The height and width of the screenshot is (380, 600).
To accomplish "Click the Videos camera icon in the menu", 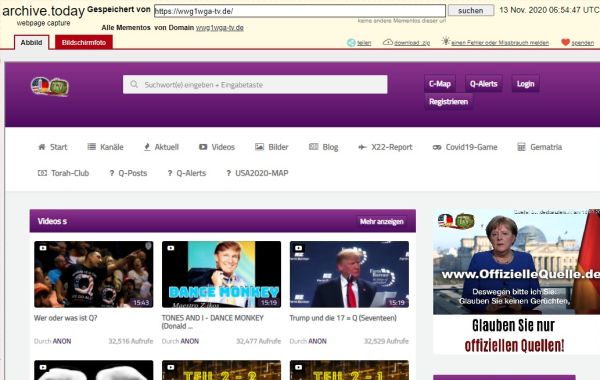I will pyautogui.click(x=203, y=147).
